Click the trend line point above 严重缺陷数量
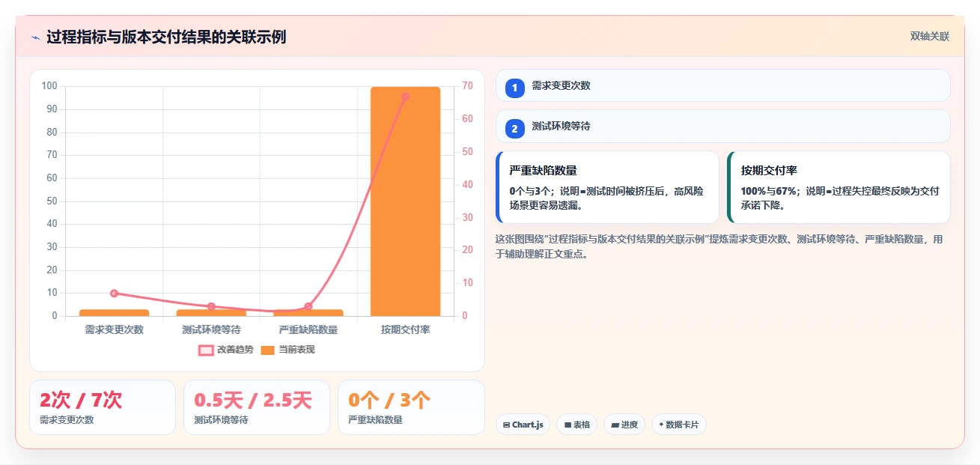This screenshot has height=465, width=980. [308, 306]
